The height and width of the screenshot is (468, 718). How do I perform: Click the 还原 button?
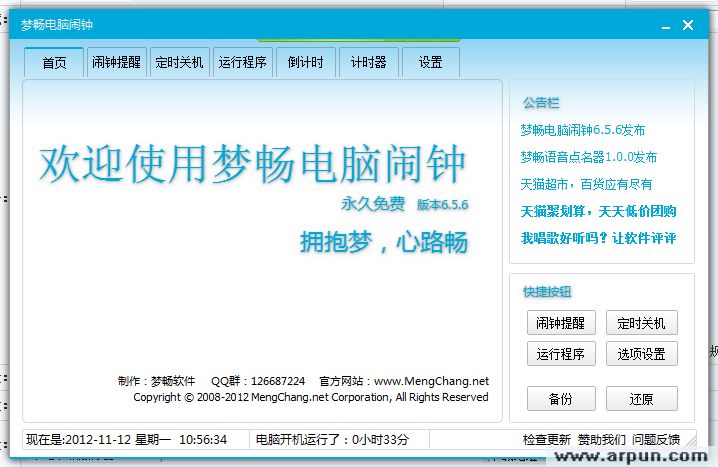(641, 399)
